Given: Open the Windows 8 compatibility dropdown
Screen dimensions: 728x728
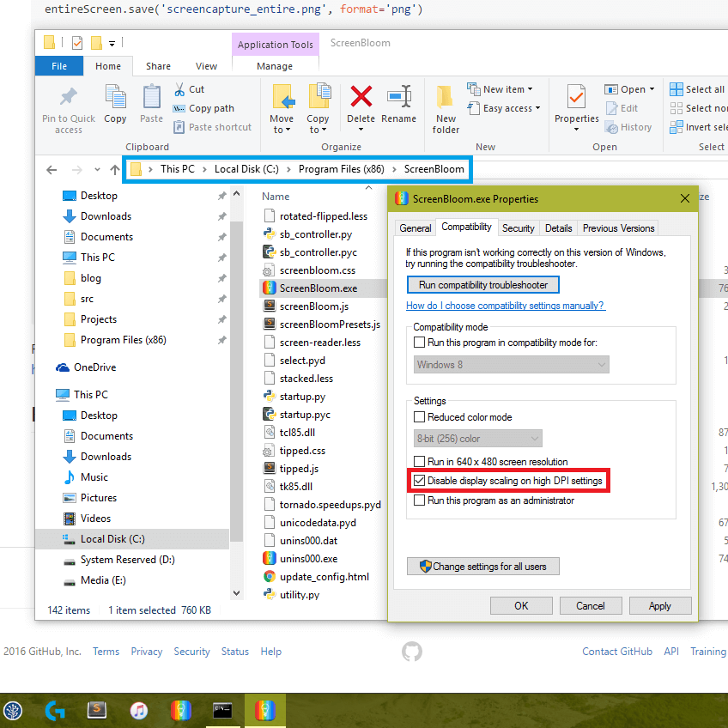Looking at the screenshot, I should tap(511, 365).
